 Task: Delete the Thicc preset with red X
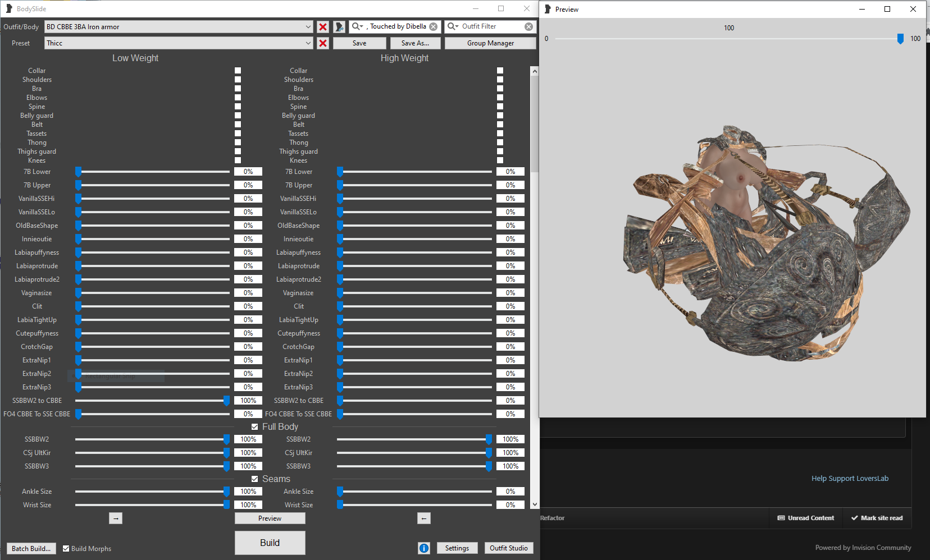pyautogui.click(x=323, y=43)
